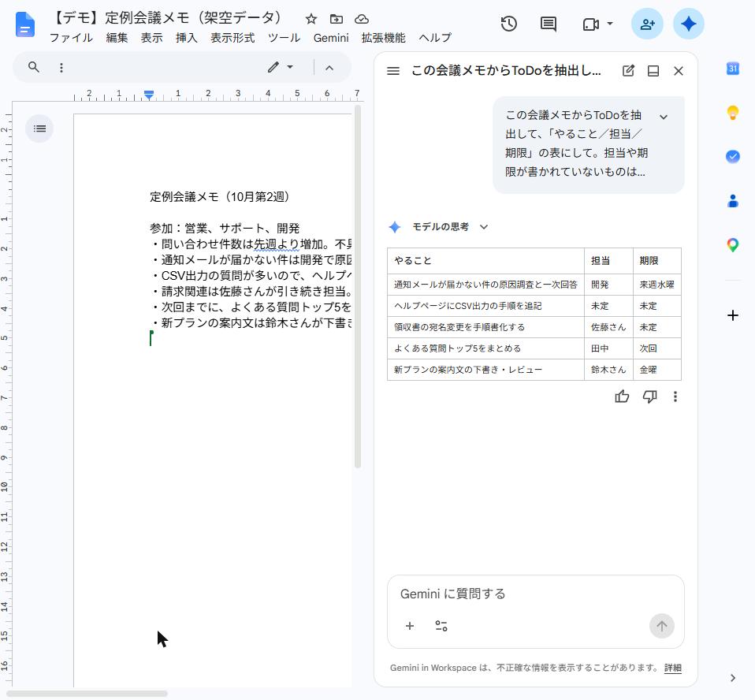The height and width of the screenshot is (700, 755).
Task: Expand the meeting options arrow
Action: (x=610, y=24)
